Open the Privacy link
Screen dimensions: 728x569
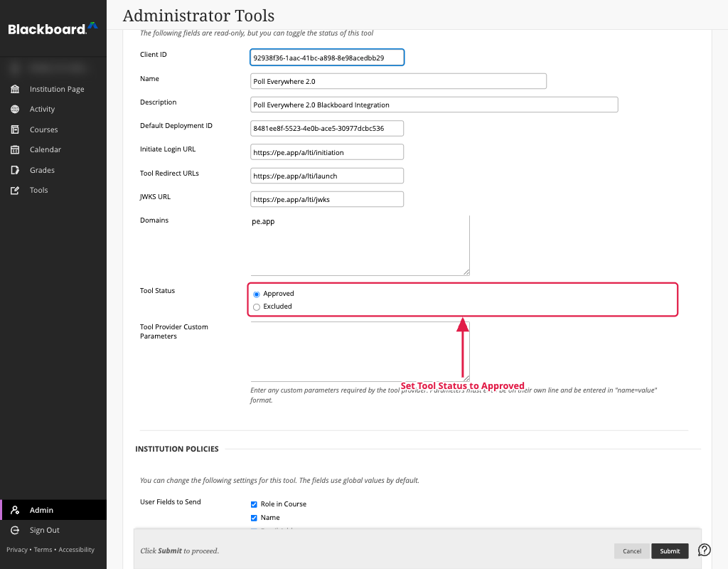point(17,550)
